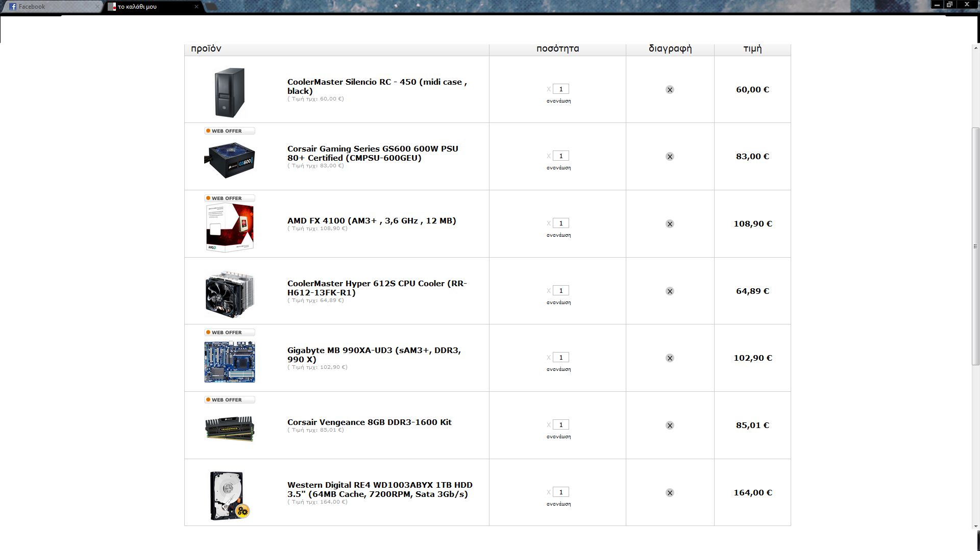Delete the Corsair GS600 PSU item

[x=670, y=157]
